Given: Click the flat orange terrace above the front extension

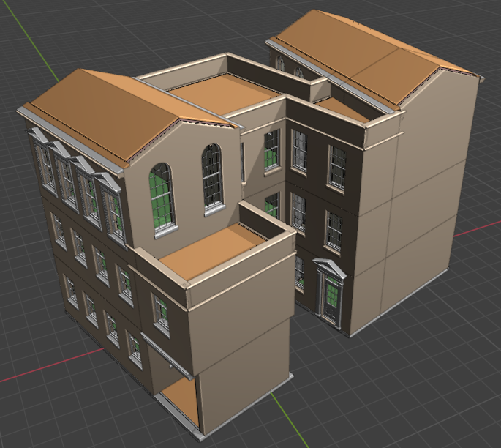Looking at the screenshot, I should [212, 253].
